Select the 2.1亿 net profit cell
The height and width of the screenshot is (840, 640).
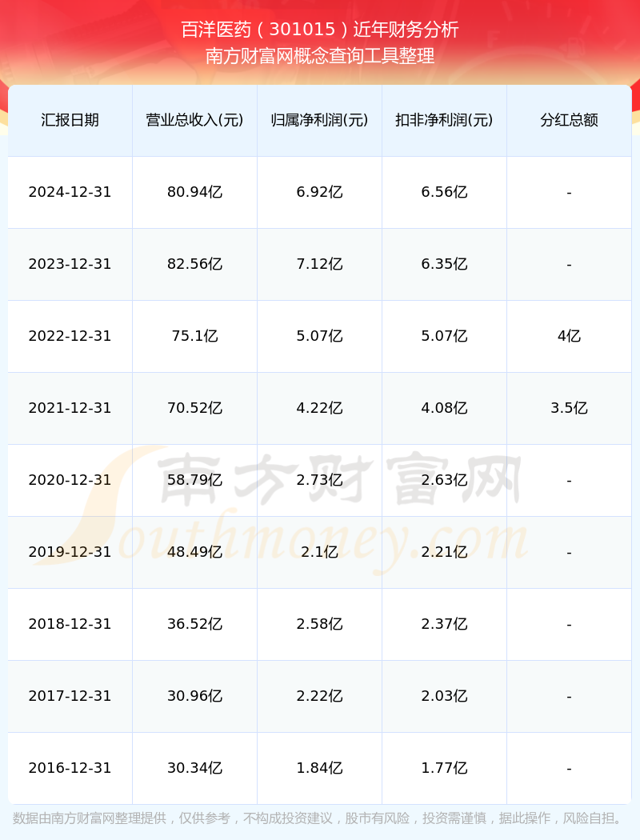point(320,553)
